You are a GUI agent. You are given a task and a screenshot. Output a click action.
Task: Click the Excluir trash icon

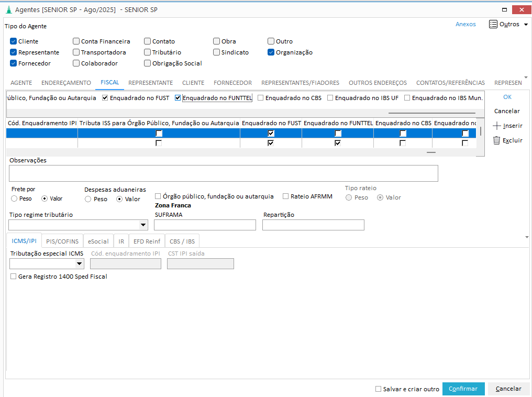point(496,140)
